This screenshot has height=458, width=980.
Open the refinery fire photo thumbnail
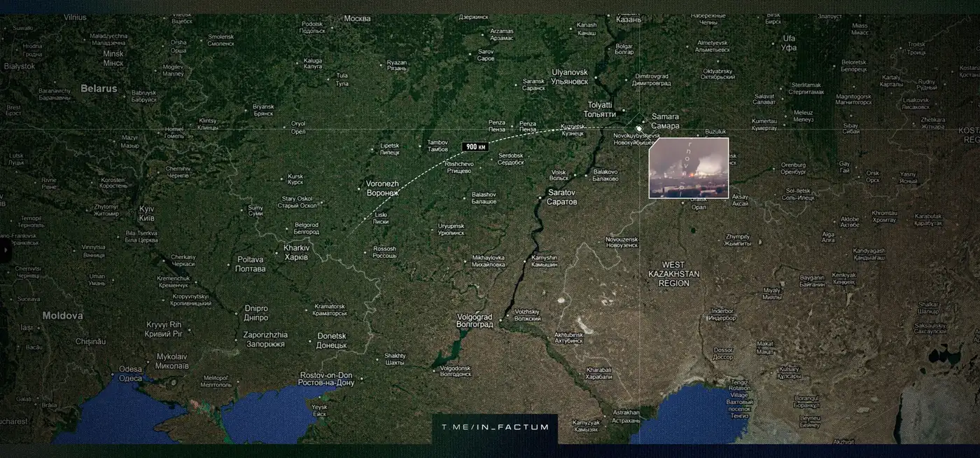click(689, 168)
